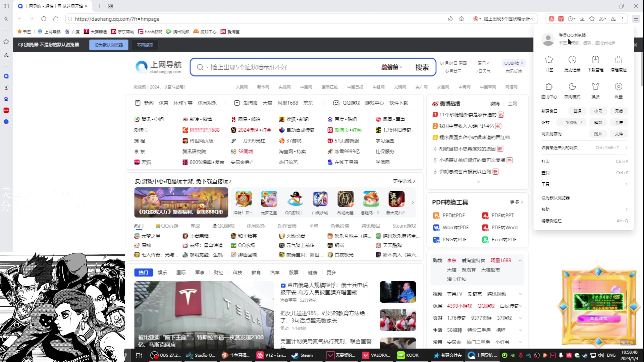
Task: Click the KOOK taskbar item
Action: tap(408, 355)
